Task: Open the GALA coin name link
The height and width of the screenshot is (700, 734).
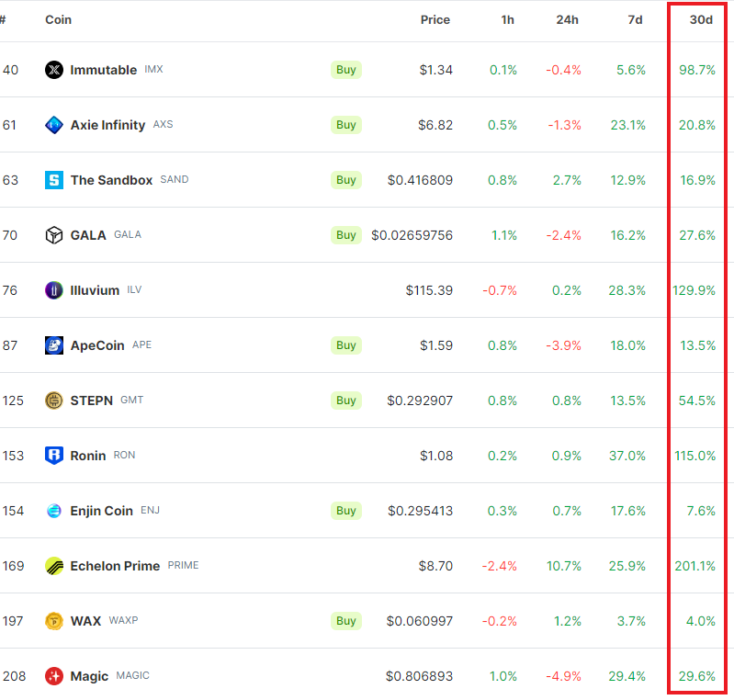Action: pyautogui.click(x=88, y=235)
